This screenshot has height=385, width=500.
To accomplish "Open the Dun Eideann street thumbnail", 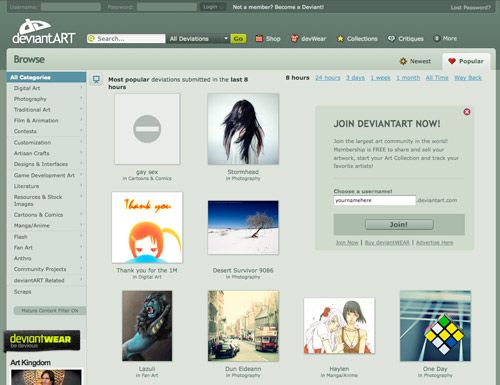I will [243, 326].
